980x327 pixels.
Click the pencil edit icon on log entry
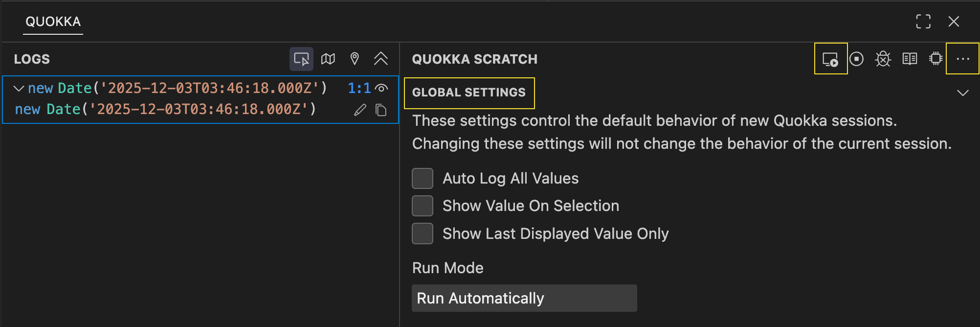(360, 110)
